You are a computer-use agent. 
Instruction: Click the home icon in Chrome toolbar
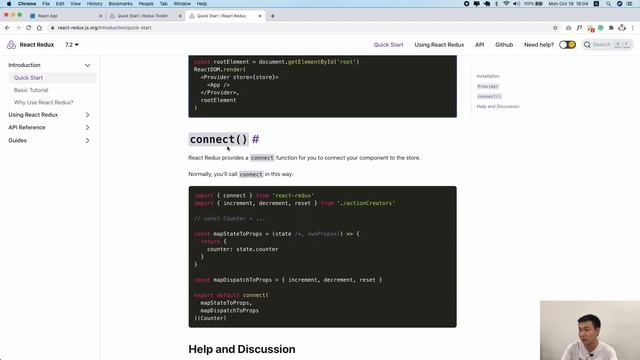(x=39, y=28)
